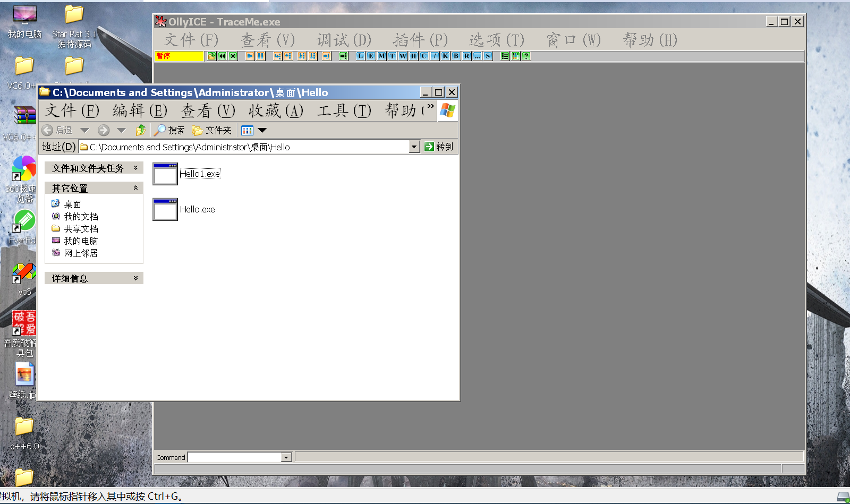Select 我的电脑 desktop icon
The width and height of the screenshot is (850, 504).
click(x=24, y=22)
